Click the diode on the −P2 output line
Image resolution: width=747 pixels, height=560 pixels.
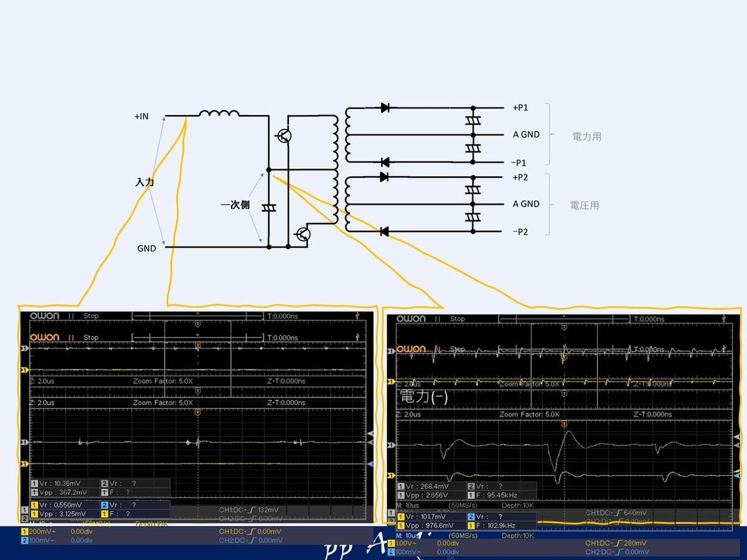pyautogui.click(x=385, y=231)
